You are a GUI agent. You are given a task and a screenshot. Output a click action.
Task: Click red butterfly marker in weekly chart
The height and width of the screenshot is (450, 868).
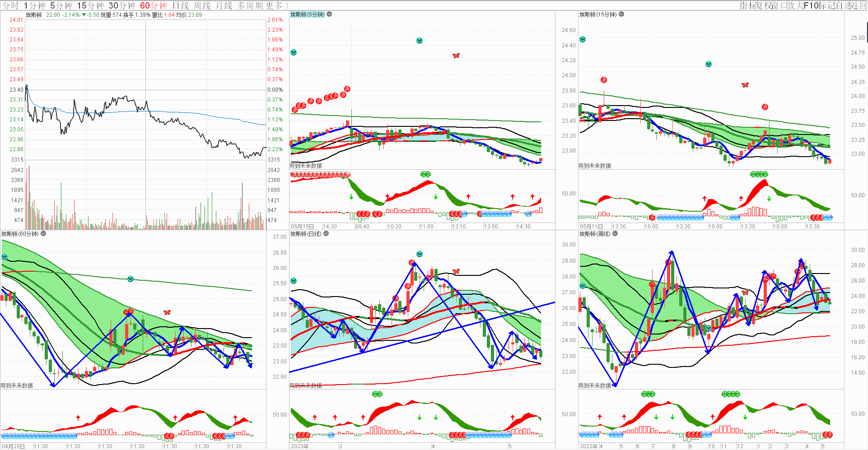[x=745, y=292]
